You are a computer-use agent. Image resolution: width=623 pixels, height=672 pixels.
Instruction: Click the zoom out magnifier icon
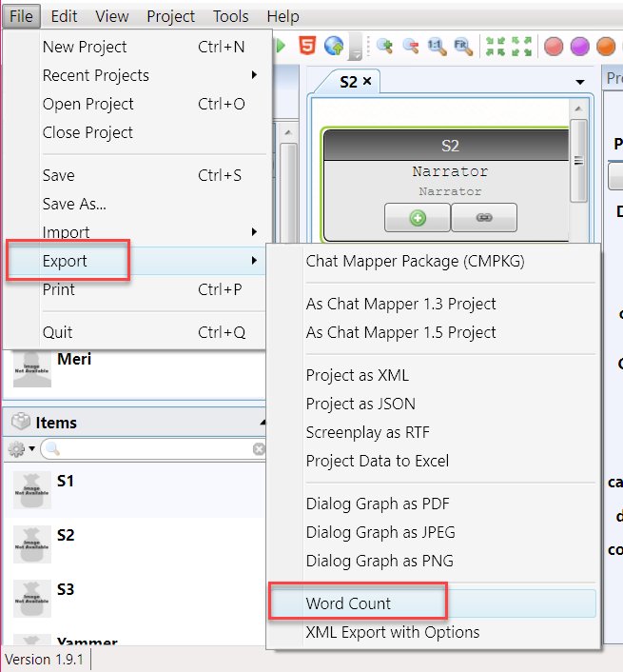(x=411, y=46)
